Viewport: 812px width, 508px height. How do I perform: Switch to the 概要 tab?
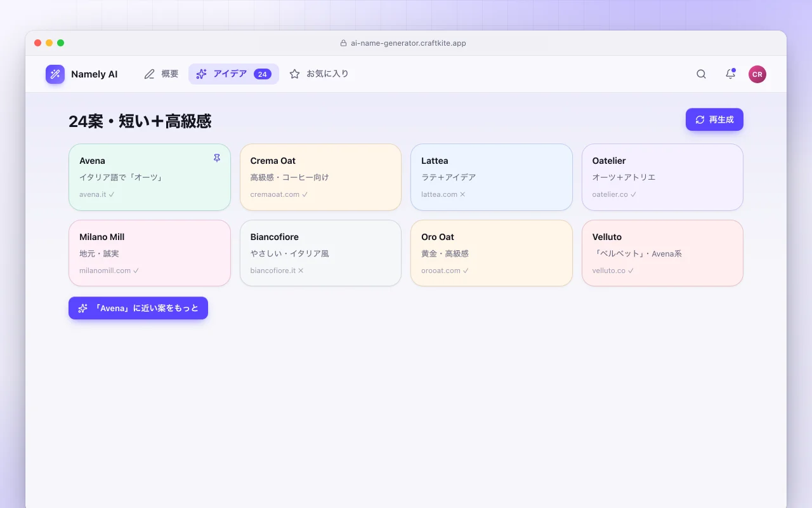[161, 74]
